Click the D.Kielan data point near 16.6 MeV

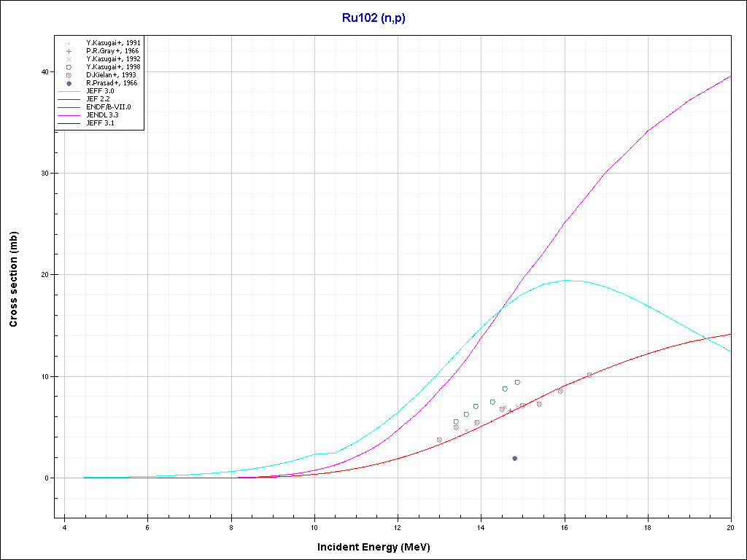(x=589, y=375)
